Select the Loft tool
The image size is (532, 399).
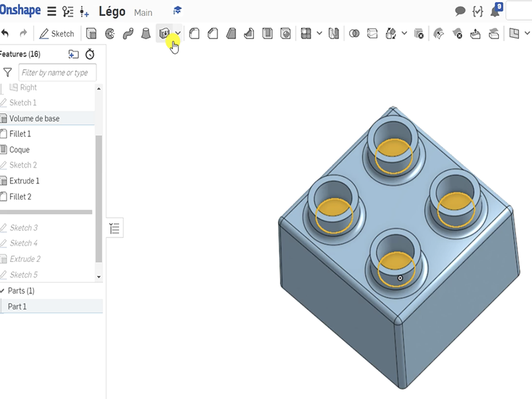pyautogui.click(x=146, y=34)
